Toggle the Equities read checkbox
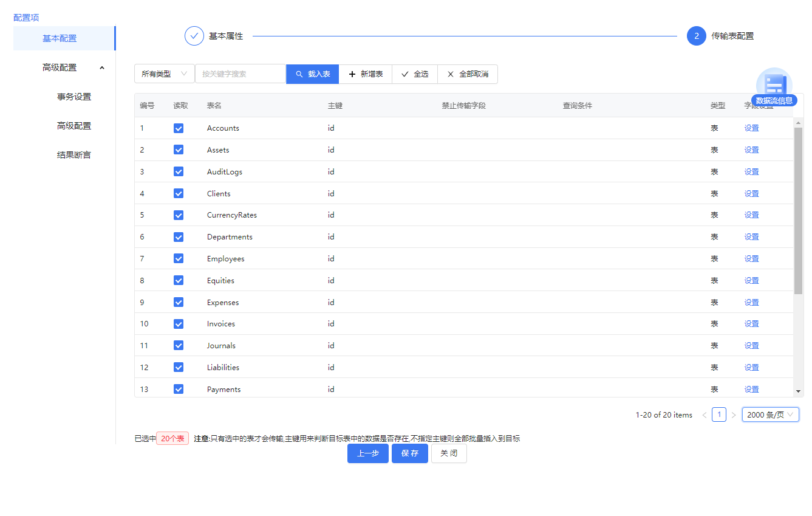 click(x=179, y=280)
